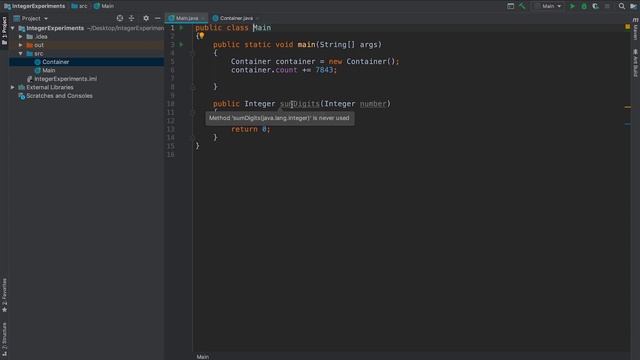Run Main with coverage icon
Image resolution: width=640 pixels, height=360 pixels.
[596, 6]
